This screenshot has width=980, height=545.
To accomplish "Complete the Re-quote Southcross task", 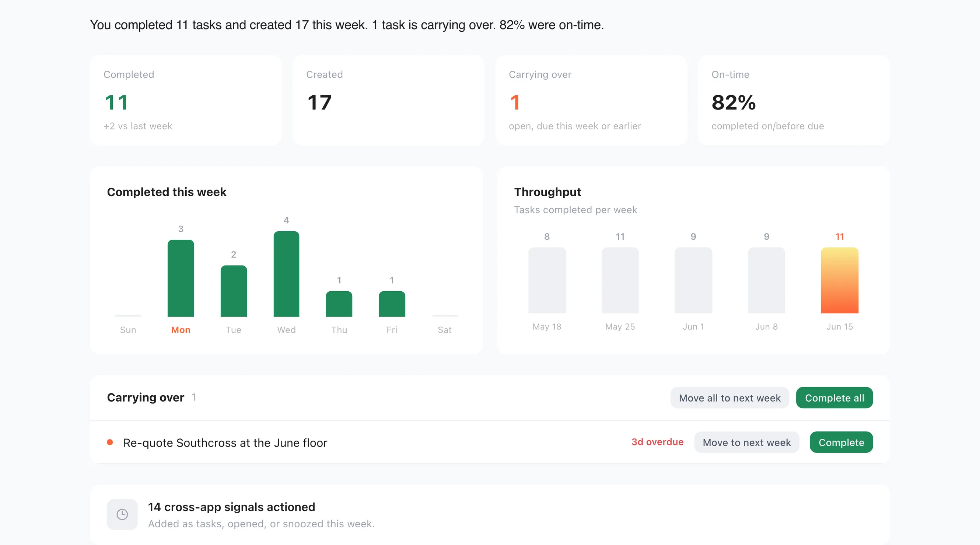I will click(841, 442).
